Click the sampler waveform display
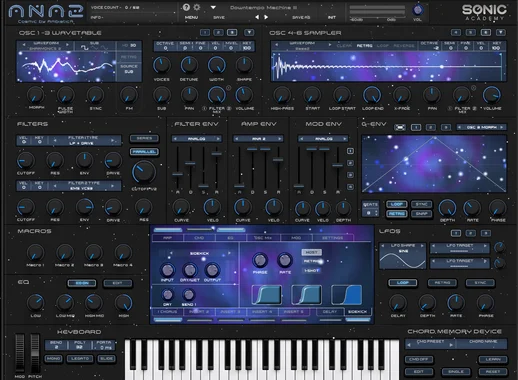This screenshot has height=380, width=518. 388,66
